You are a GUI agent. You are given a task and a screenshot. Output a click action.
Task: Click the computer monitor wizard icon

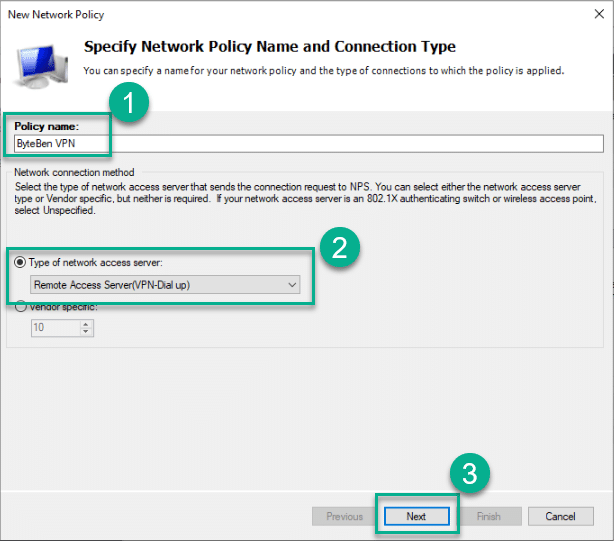(x=41, y=65)
